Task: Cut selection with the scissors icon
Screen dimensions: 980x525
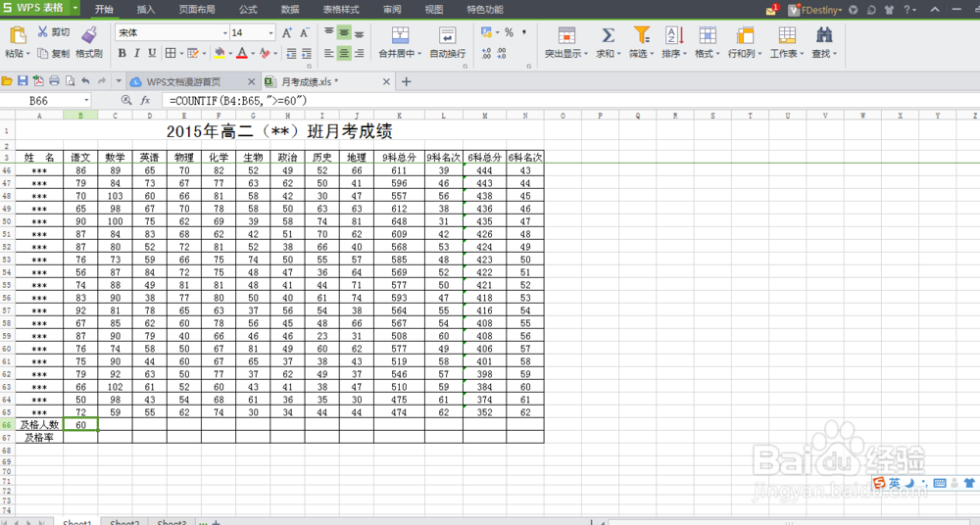Action: coord(42,32)
